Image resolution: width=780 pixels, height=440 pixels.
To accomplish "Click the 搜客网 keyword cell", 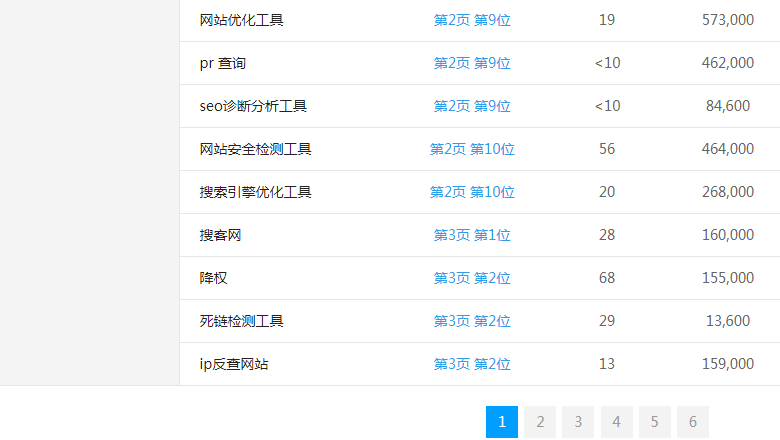I will [220, 235].
